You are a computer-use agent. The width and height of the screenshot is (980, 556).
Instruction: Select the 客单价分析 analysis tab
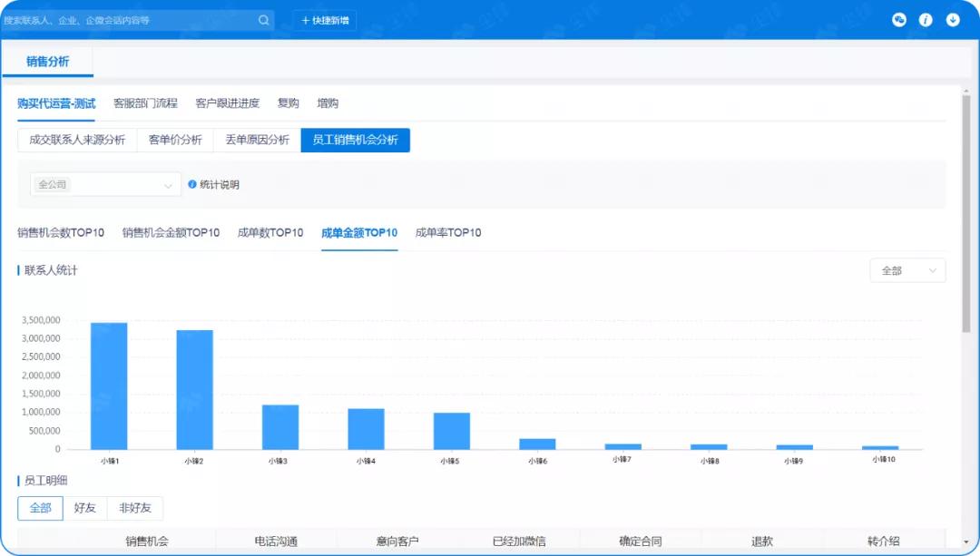coord(176,141)
